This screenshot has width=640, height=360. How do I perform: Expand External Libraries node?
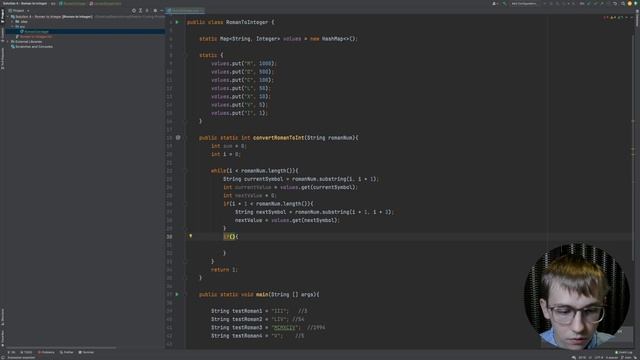point(8,42)
